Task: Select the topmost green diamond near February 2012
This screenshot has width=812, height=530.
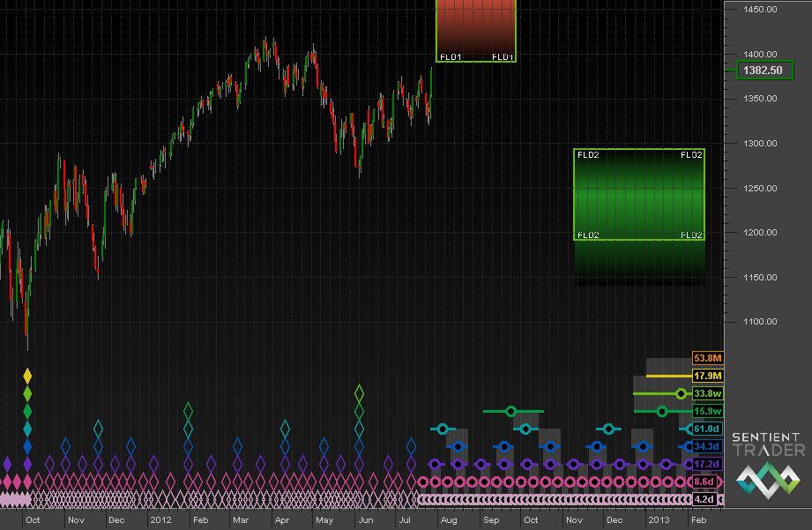Action: point(188,411)
